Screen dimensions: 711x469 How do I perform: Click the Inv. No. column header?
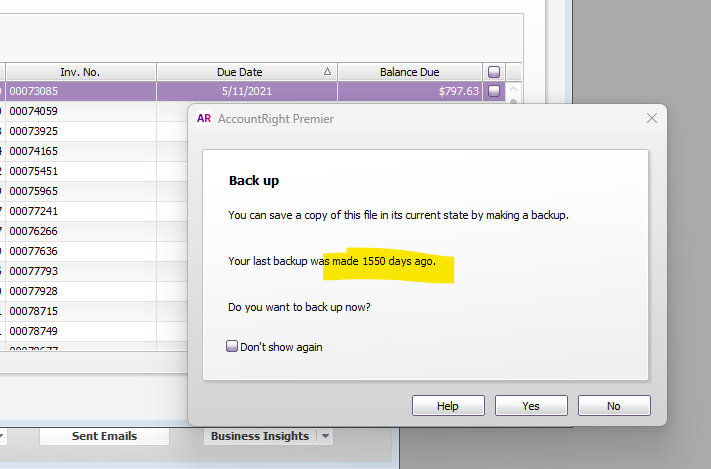80,72
